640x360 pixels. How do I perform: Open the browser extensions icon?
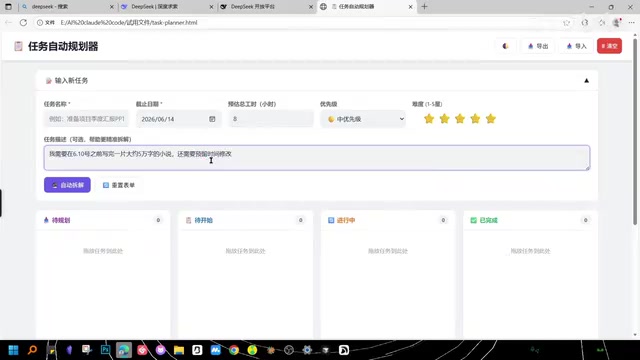[x=585, y=22]
